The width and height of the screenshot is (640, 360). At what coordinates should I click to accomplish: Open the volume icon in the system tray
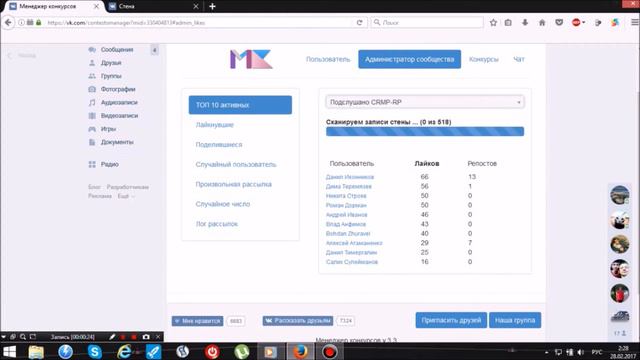580,352
